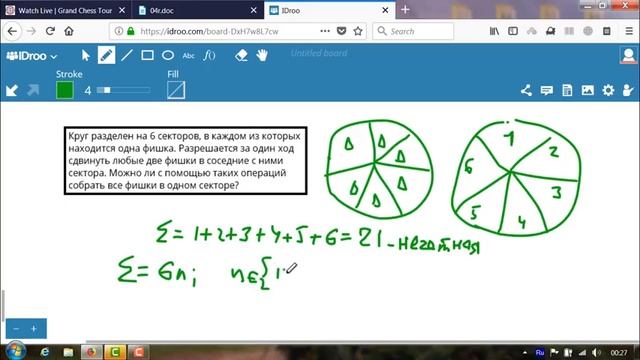Open the Windows Start button
640x360 pixels.
(x=16, y=351)
